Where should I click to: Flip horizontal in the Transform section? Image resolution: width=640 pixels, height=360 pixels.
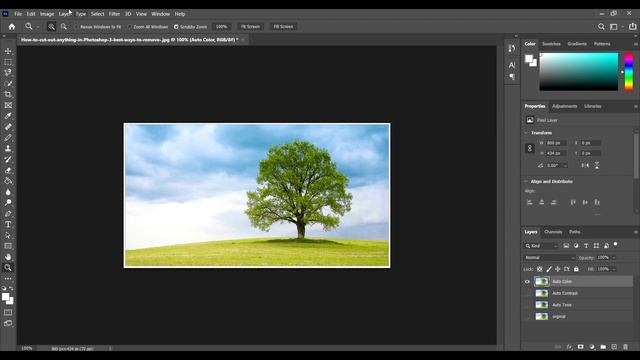[x=585, y=165]
